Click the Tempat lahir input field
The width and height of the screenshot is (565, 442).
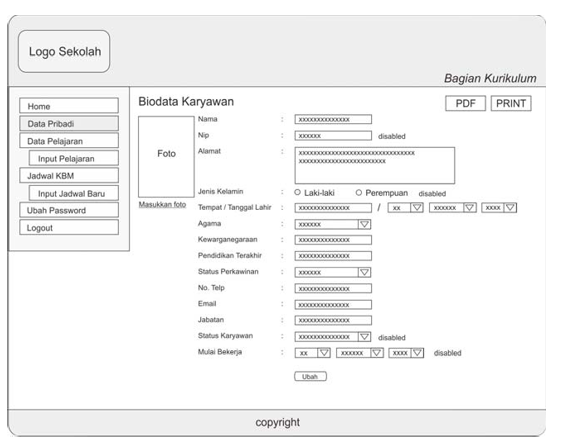coord(333,207)
